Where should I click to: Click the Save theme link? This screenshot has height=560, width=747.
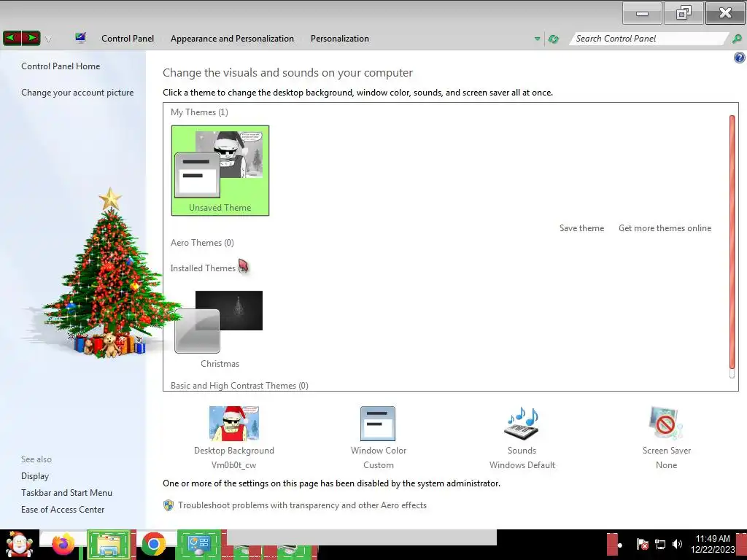pyautogui.click(x=581, y=228)
